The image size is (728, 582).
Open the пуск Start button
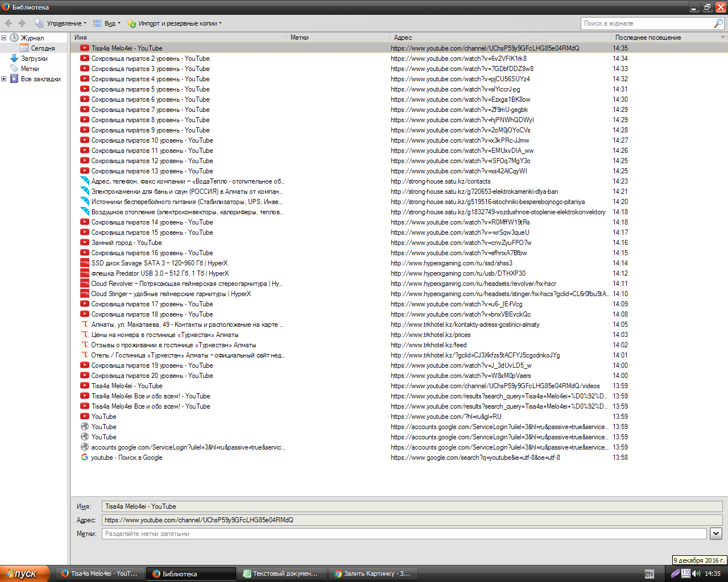tap(24, 573)
